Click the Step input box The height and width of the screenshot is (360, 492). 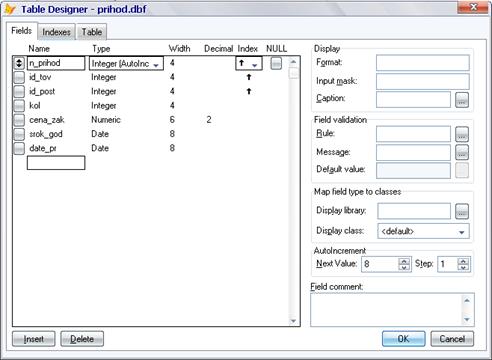[x=447, y=264]
